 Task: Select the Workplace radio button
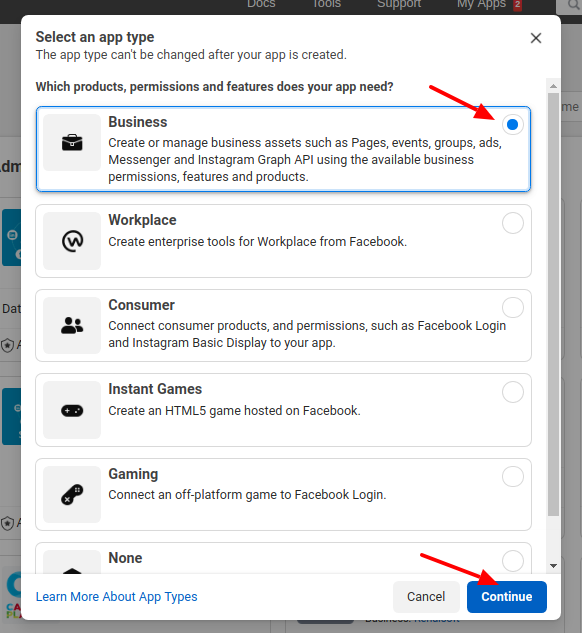coord(513,223)
